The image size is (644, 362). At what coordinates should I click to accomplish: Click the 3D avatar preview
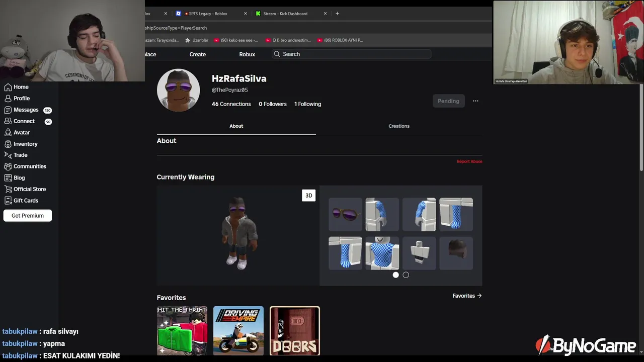tap(238, 235)
